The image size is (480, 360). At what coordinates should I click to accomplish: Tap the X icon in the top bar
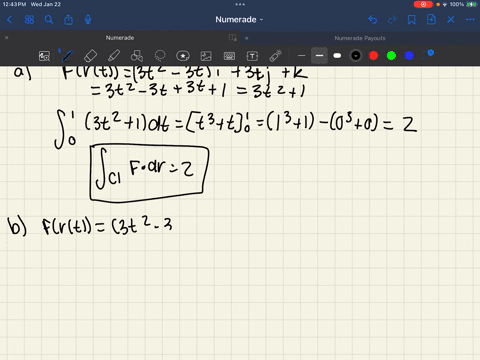pos(451,20)
